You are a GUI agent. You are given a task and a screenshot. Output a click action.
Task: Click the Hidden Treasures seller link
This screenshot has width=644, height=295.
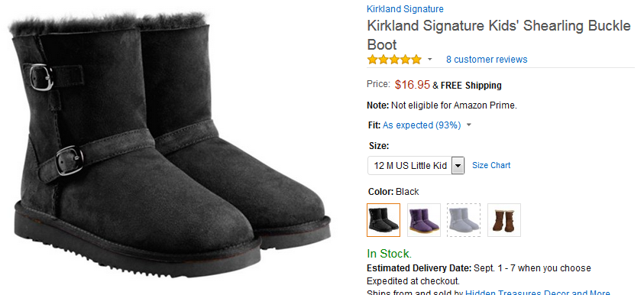[538, 292]
